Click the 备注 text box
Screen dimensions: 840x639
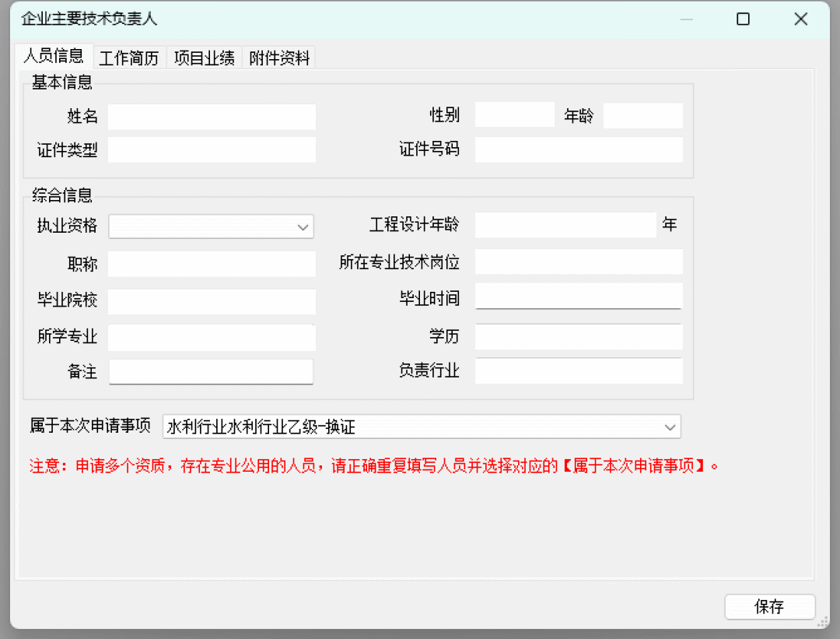pos(211,371)
